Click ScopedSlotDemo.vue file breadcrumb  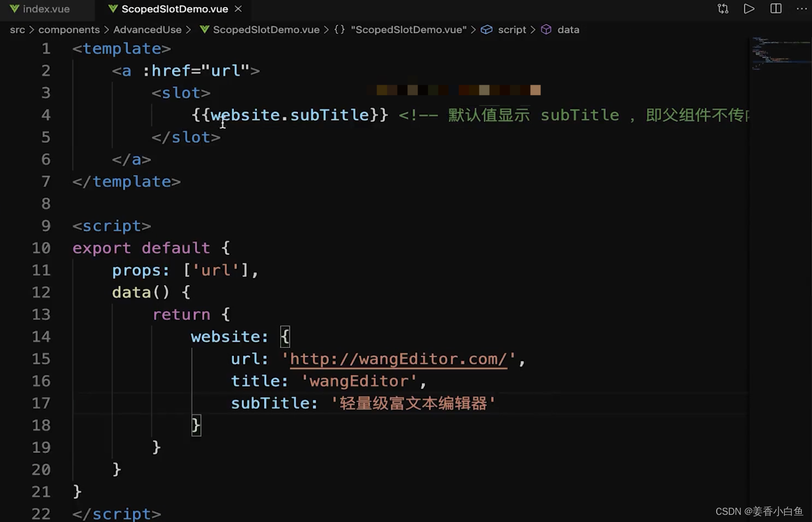(266, 30)
